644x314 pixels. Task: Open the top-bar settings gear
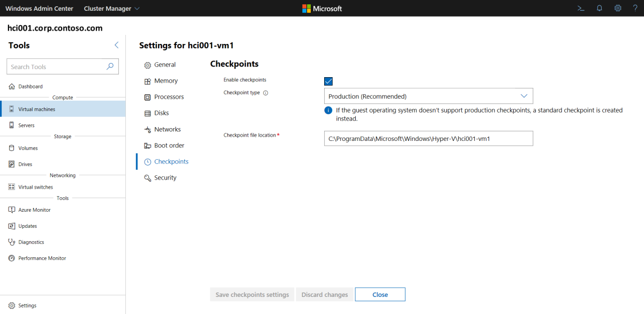click(x=618, y=8)
